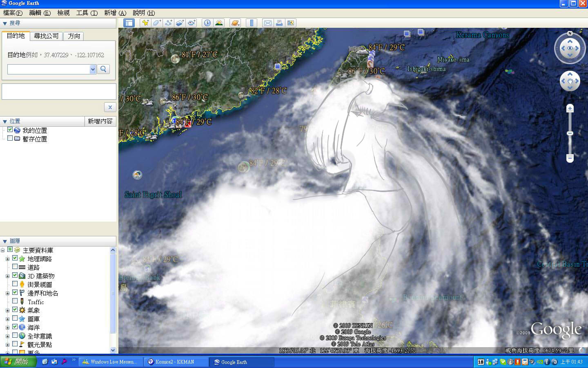Open the 檔案(F) menu
Image resolution: width=588 pixels, height=368 pixels.
click(13, 13)
